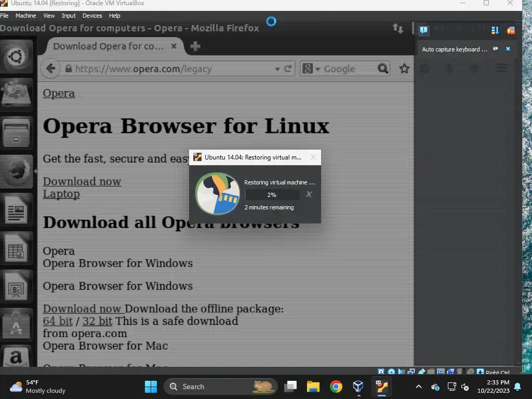Open LibreOffice Impress from launcher
This screenshot has width=532, height=399.
(16, 287)
